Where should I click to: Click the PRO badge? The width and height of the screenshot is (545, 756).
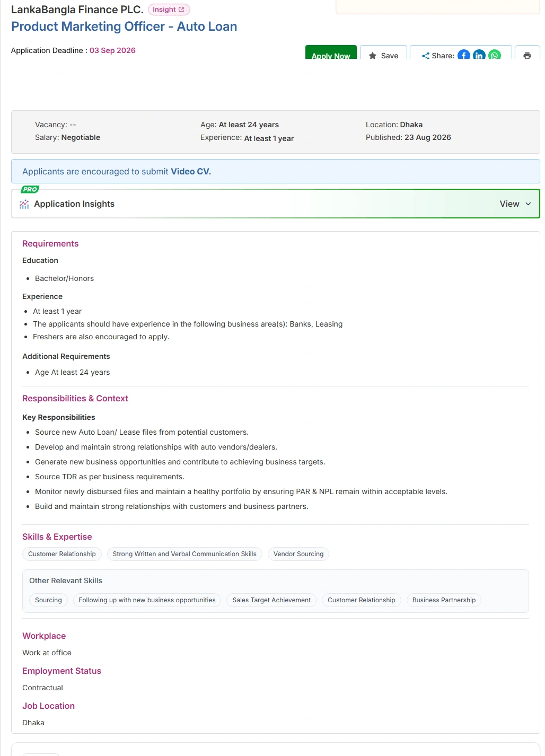(30, 189)
